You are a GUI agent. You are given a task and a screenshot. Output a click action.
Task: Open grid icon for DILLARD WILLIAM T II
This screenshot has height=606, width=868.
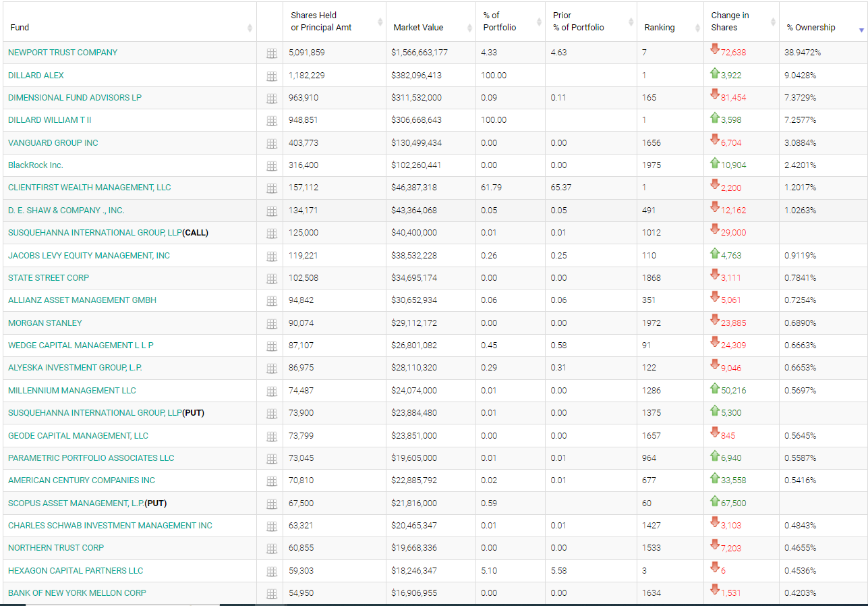click(x=272, y=121)
